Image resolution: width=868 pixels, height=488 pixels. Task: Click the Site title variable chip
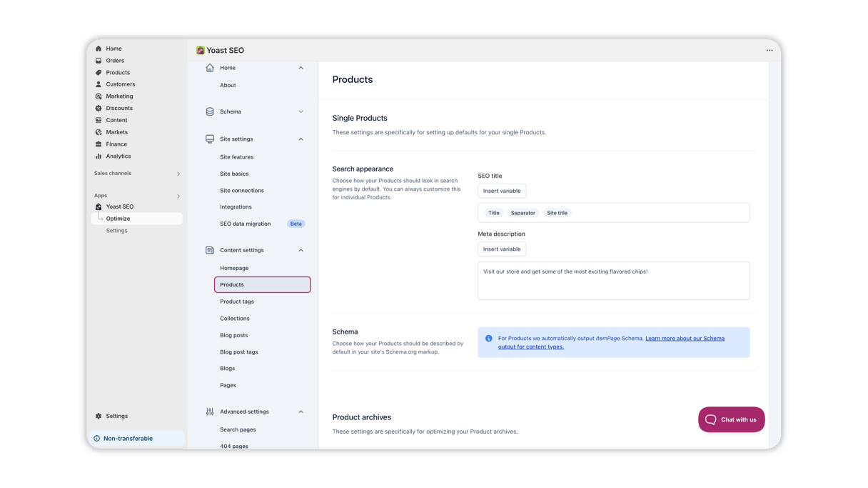click(x=557, y=213)
